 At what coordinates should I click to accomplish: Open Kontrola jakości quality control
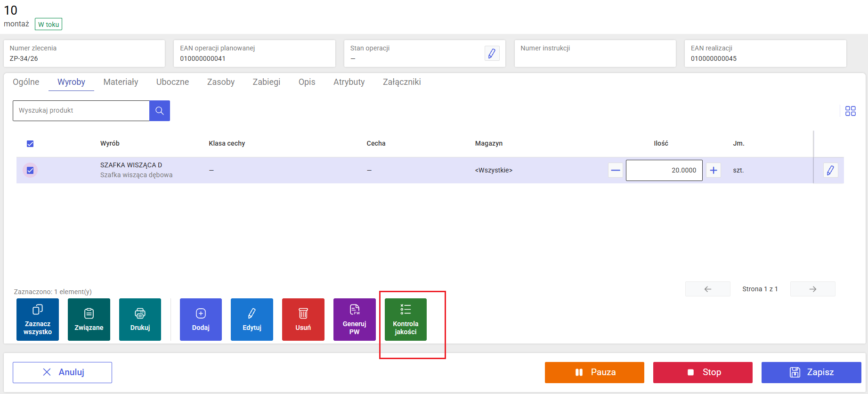(406, 320)
